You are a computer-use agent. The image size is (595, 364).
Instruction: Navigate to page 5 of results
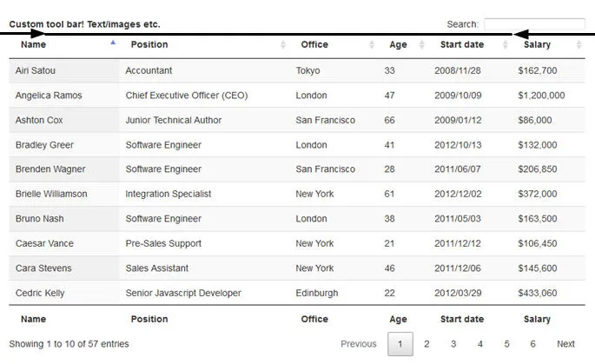pyautogui.click(x=506, y=344)
